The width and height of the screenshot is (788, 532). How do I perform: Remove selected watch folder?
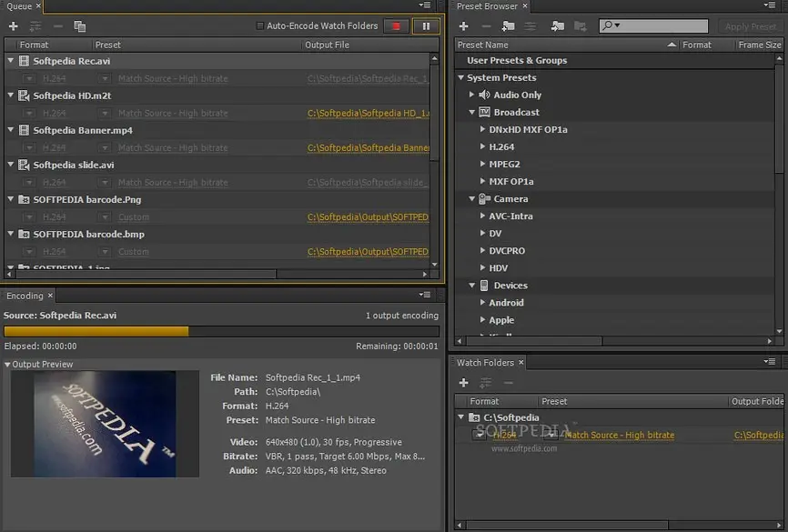(508, 383)
